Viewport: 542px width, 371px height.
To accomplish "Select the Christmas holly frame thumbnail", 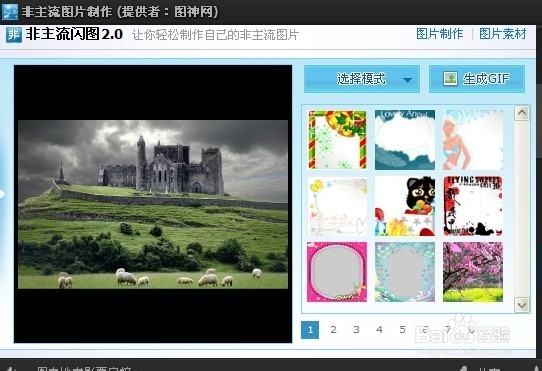I will [x=337, y=140].
